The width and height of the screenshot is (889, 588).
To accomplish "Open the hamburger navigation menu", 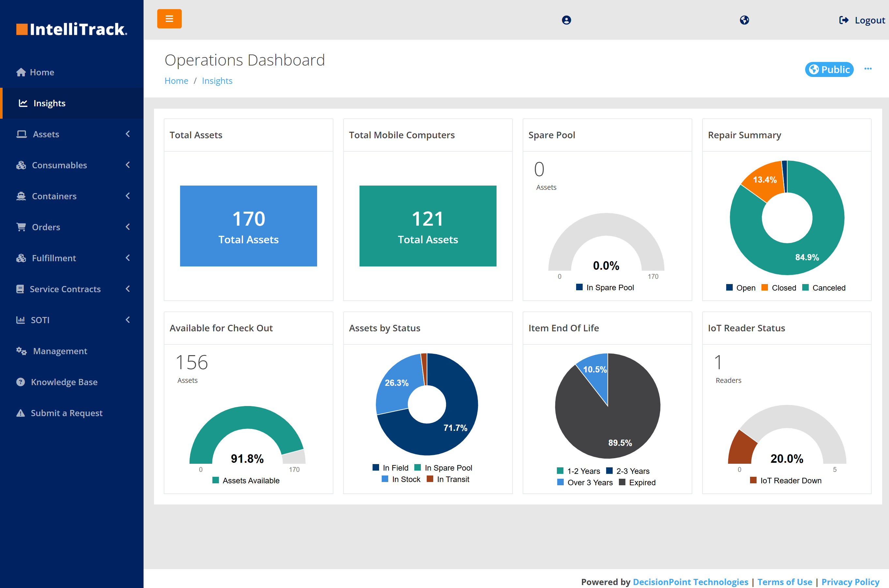I will 169,18.
